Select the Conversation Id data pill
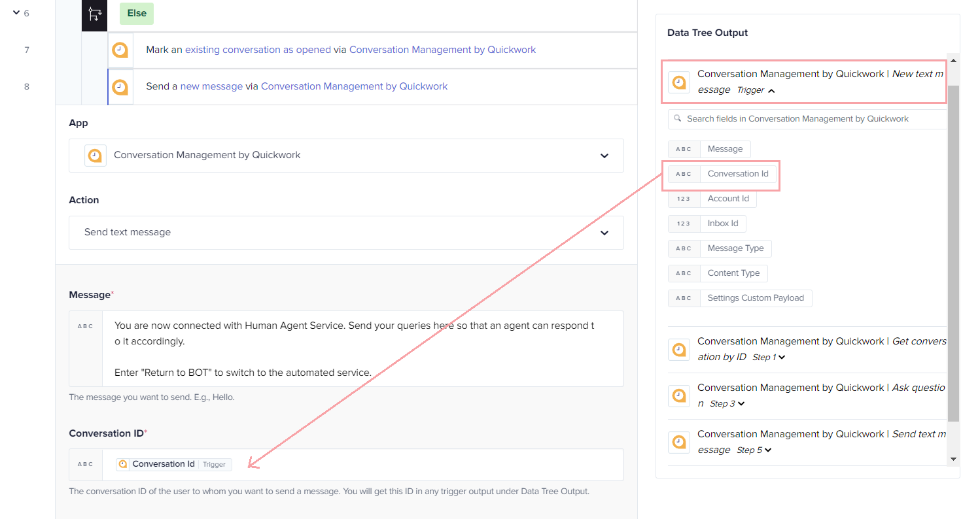Image resolution: width=980 pixels, height=519 pixels. [x=722, y=174]
